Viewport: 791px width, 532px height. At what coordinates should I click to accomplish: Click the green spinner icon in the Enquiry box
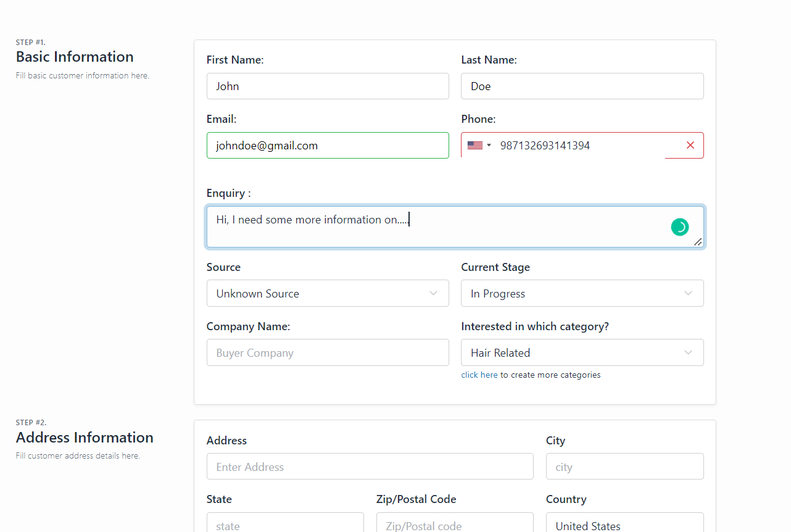coord(680,227)
